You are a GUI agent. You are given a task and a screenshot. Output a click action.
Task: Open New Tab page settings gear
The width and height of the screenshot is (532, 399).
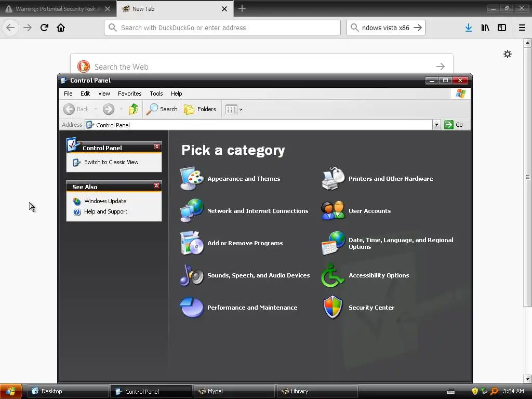click(x=508, y=54)
